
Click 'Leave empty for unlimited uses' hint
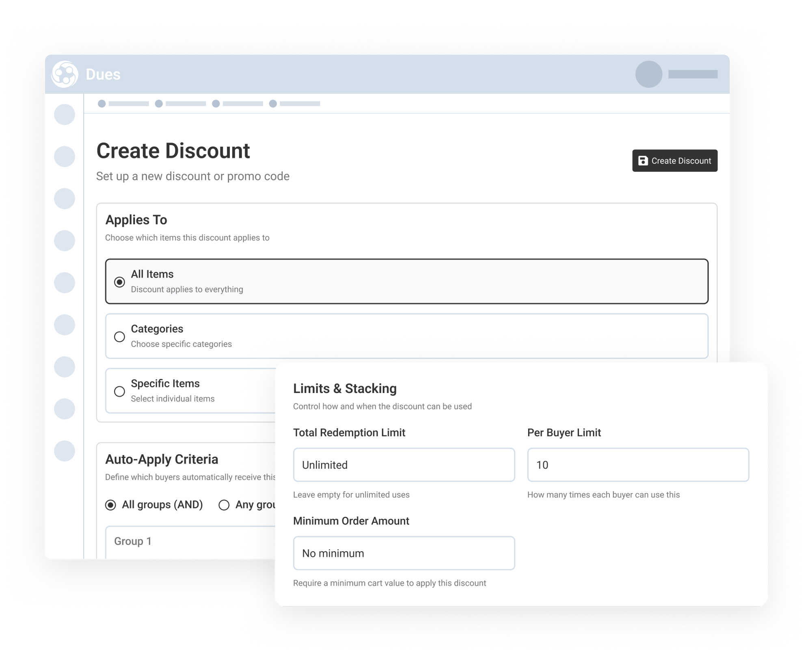coord(351,494)
